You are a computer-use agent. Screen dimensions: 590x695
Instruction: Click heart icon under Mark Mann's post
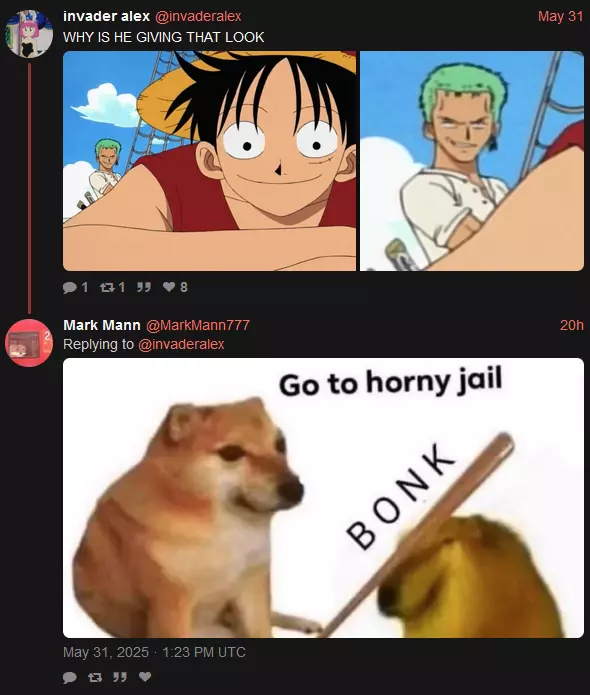pyautogui.click(x=145, y=676)
